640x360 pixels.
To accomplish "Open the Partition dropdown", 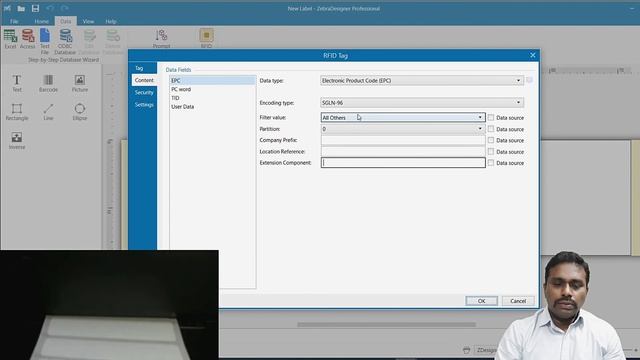I will pyautogui.click(x=403, y=129).
